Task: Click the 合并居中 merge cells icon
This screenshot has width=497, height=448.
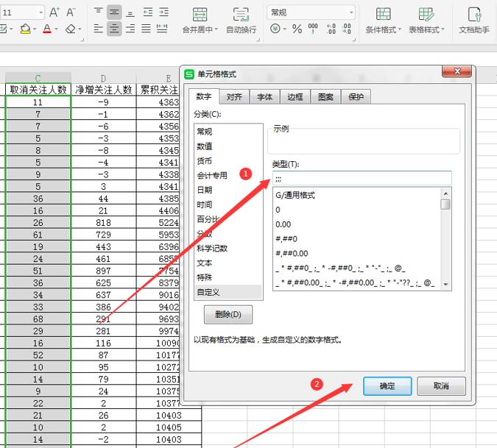Action: tap(200, 14)
